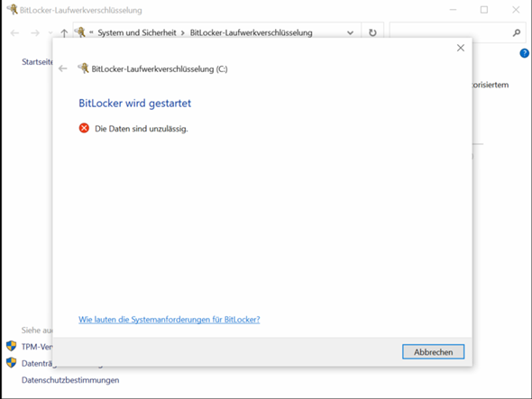Click the BitLocker title bar icon
Image resolution: width=532 pixels, height=399 pixels.
(x=13, y=9)
